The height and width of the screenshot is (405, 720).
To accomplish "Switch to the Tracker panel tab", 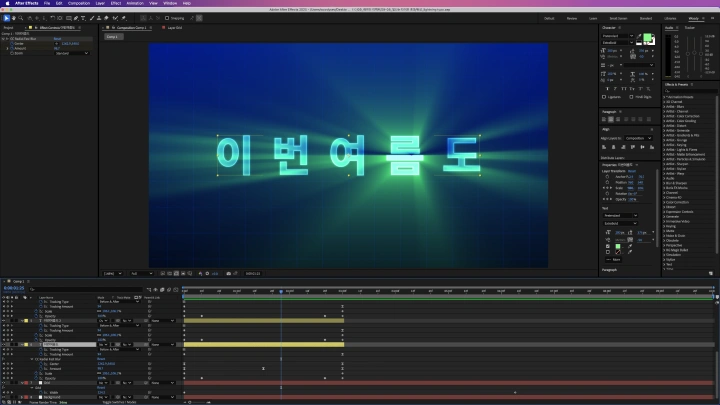I will (690, 28).
